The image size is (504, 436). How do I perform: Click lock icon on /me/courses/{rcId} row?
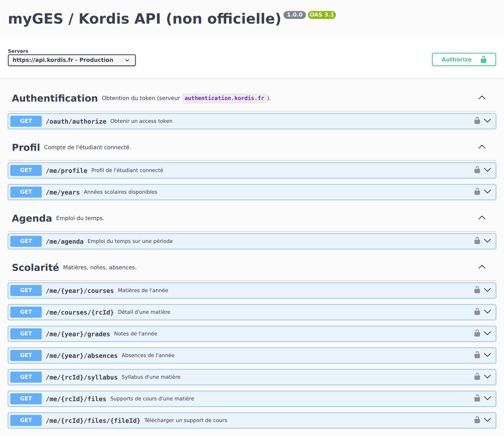pos(477,311)
